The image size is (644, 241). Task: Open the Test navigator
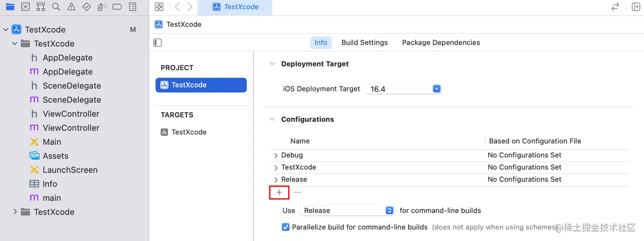pyautogui.click(x=87, y=7)
